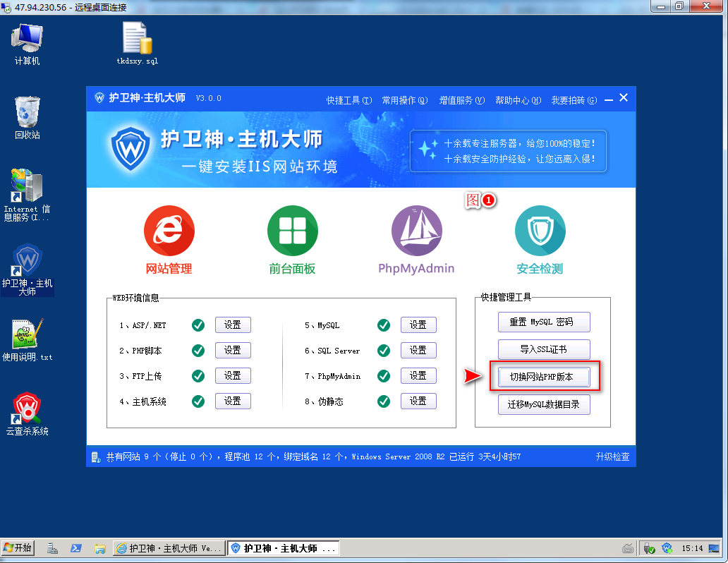Open the 帮助中心 menu
728x563 pixels.
coord(518,100)
